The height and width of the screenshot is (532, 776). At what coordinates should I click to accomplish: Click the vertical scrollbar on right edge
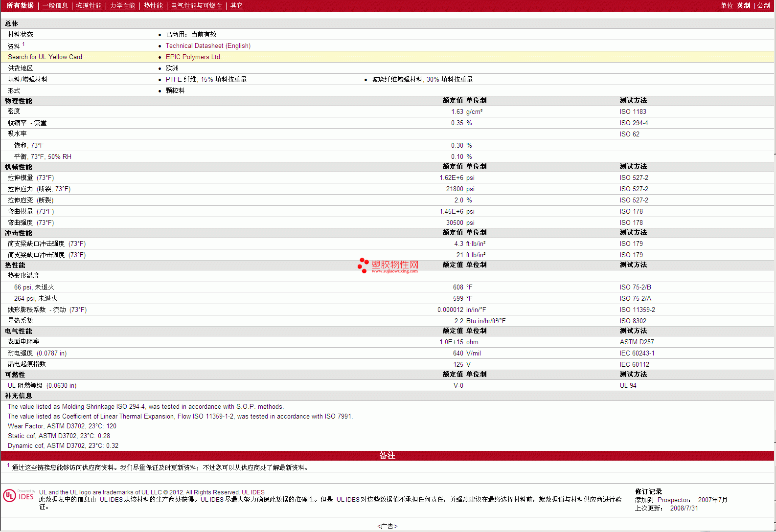(x=775, y=244)
